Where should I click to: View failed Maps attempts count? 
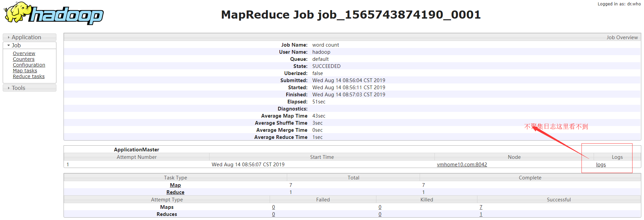tap(273, 207)
